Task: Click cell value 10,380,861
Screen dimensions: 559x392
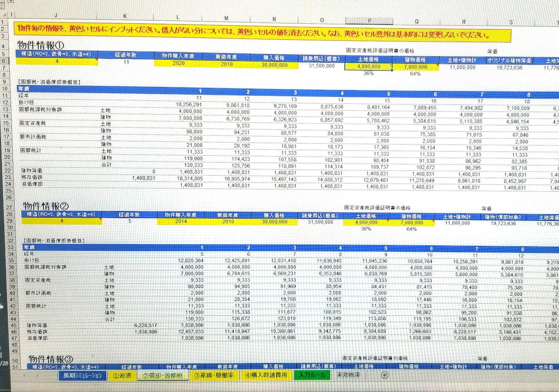Action: [284, 331]
